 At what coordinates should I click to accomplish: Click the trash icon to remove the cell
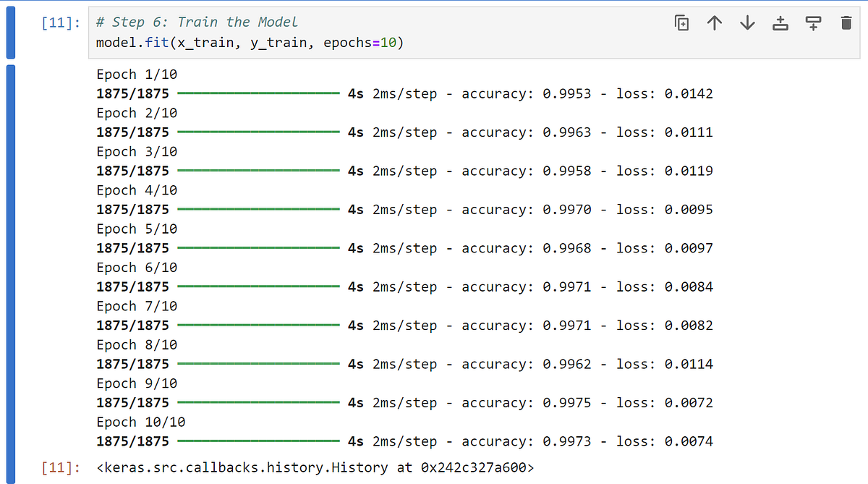coord(845,22)
